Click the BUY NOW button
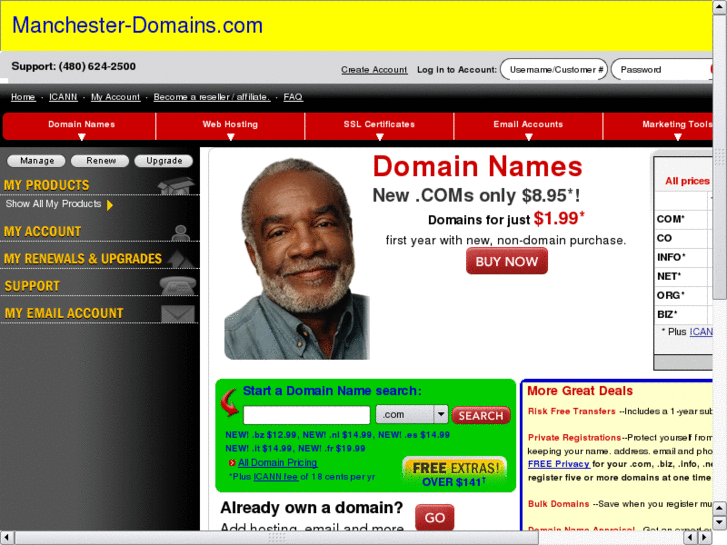This screenshot has width=727, height=545. tap(507, 261)
